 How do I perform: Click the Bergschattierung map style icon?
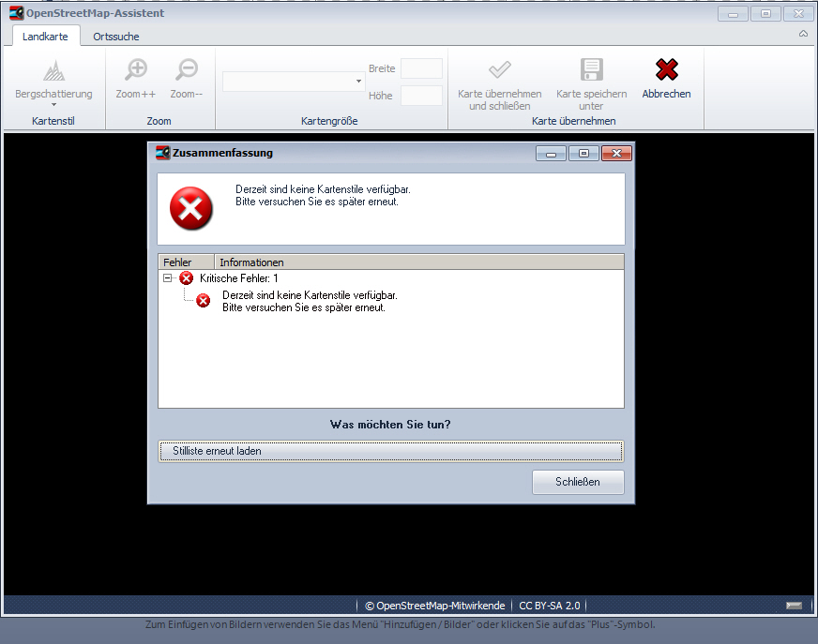tap(53, 70)
